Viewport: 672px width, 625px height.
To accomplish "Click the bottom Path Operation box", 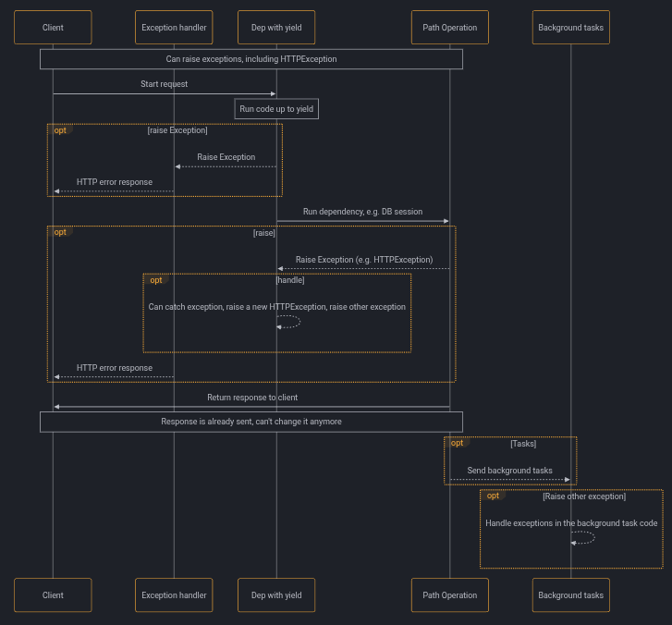I will coord(450,595).
